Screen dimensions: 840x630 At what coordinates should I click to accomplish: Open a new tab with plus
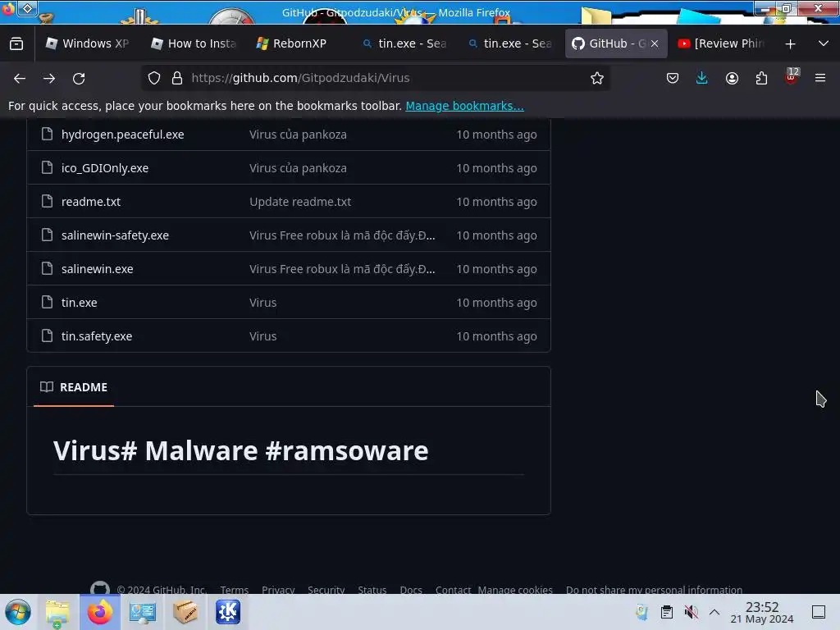(x=790, y=44)
